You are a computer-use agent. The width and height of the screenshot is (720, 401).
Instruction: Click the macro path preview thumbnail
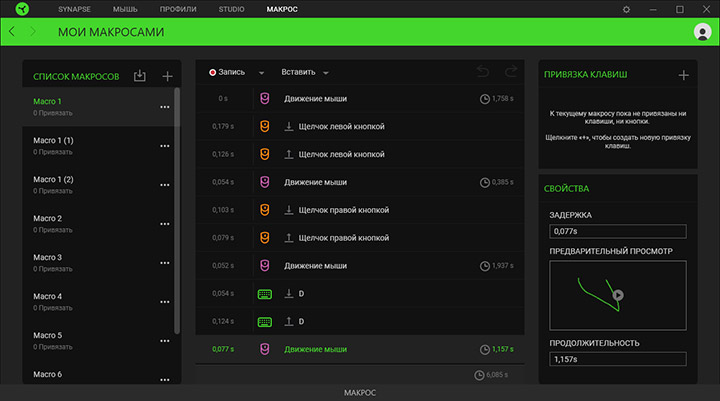[x=618, y=295]
